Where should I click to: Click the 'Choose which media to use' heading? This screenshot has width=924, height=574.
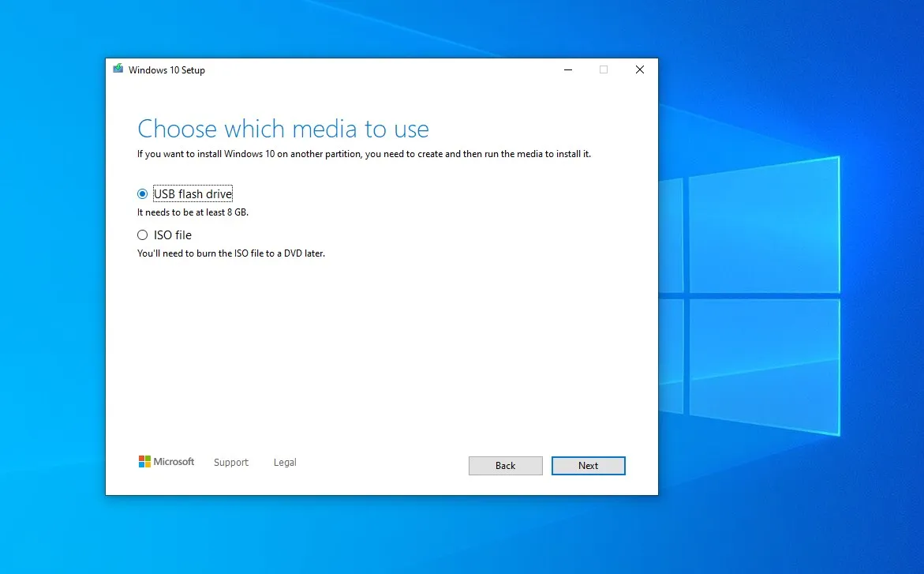[x=283, y=129]
